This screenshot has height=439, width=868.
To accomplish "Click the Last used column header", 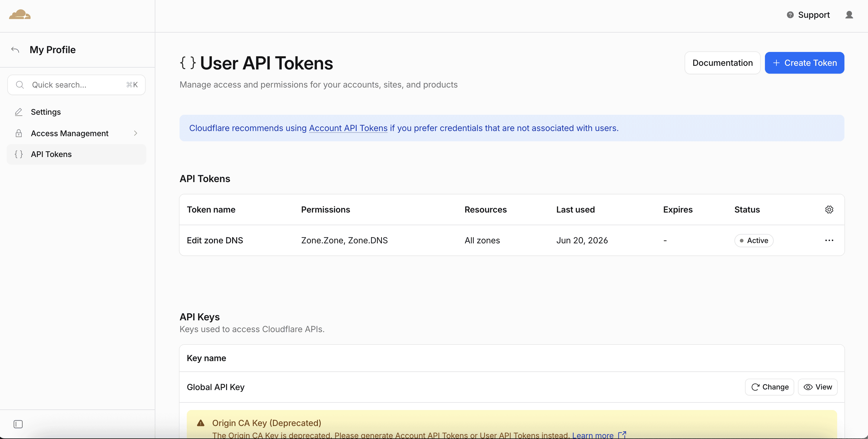I will pyautogui.click(x=575, y=210).
